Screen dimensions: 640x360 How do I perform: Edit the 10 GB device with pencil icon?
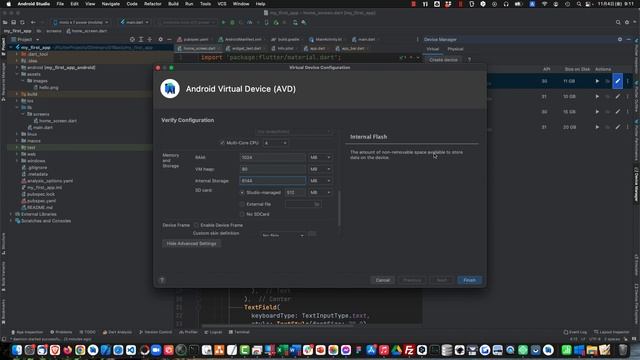(x=618, y=97)
